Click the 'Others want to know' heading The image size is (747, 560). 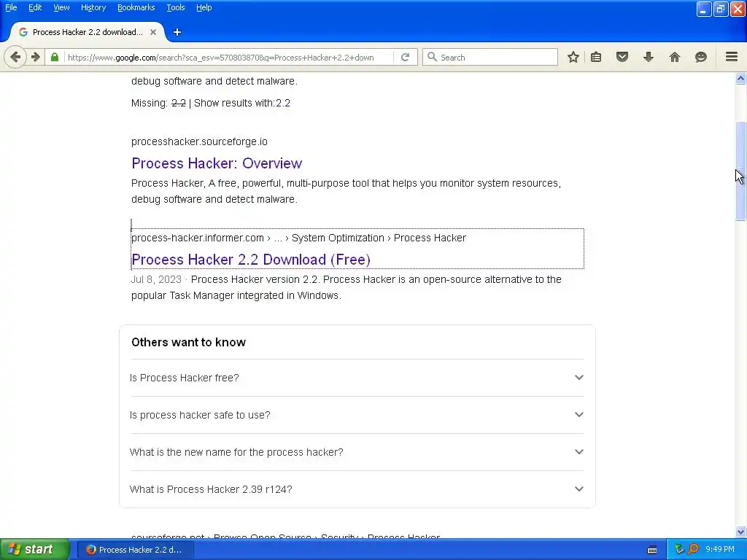(189, 343)
